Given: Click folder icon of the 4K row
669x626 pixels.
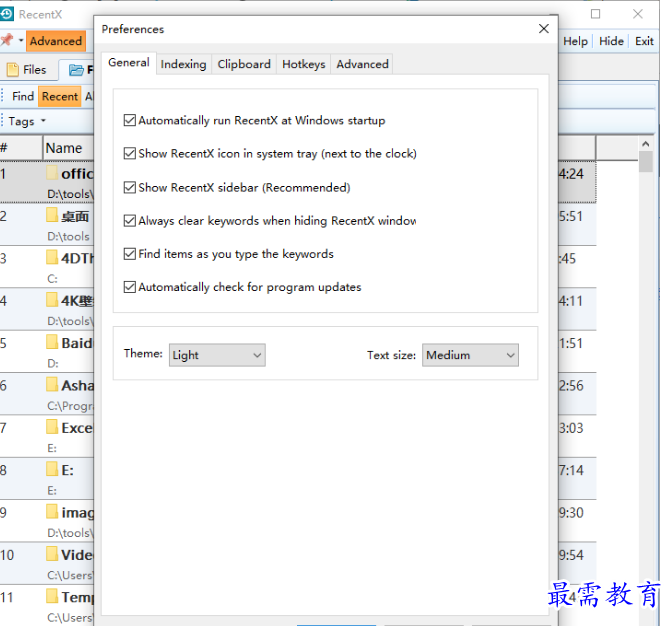Looking at the screenshot, I should point(52,300).
